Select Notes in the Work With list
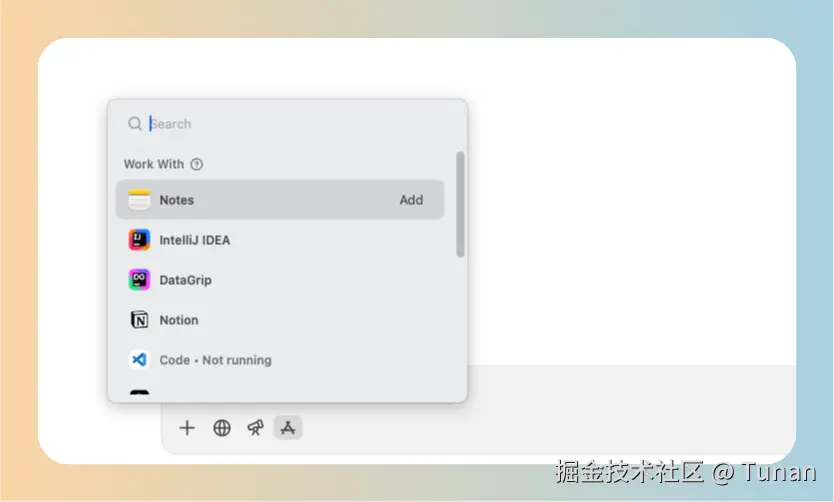834x502 pixels. 280,200
